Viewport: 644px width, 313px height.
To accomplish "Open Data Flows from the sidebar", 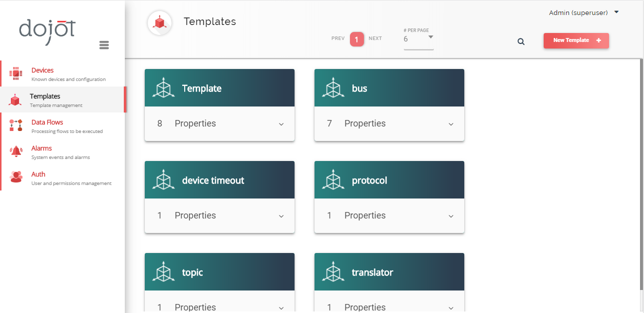I will pos(47,122).
